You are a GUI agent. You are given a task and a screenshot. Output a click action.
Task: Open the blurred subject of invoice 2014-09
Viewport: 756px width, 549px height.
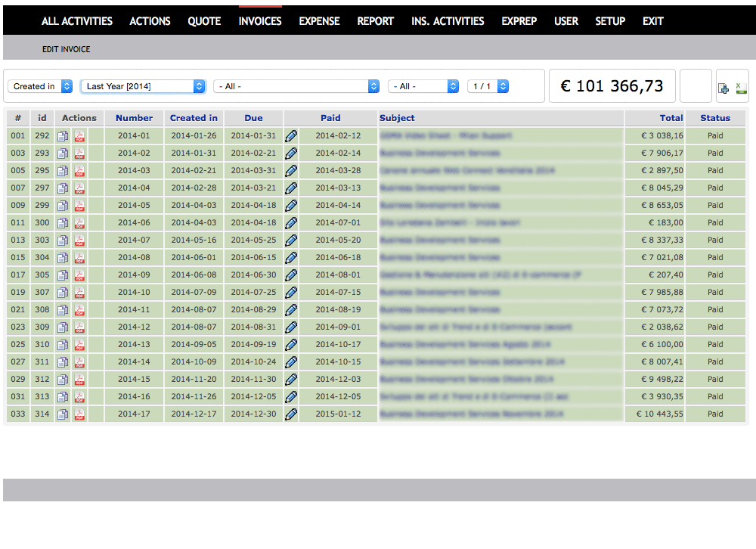point(480,275)
